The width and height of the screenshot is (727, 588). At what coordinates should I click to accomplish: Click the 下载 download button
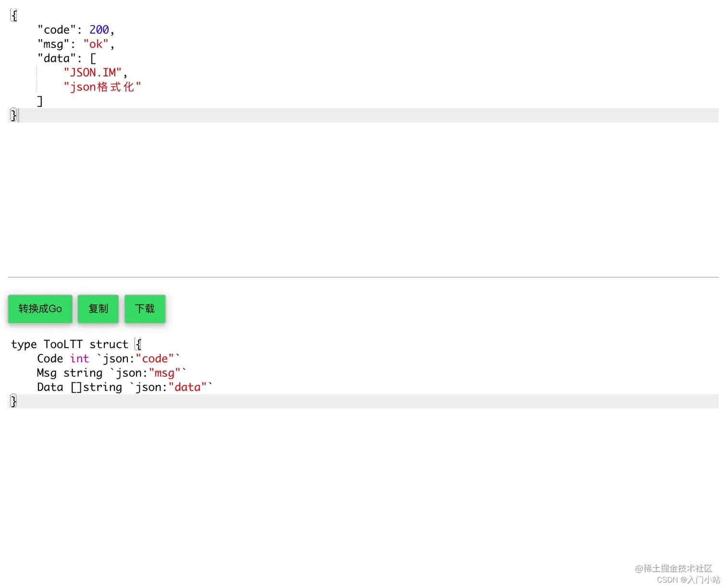pos(145,309)
